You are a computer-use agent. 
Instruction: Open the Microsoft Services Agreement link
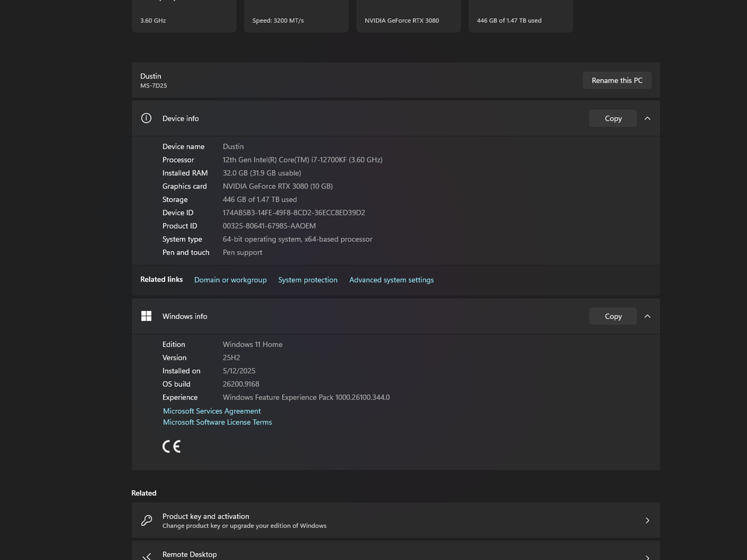pos(212,411)
